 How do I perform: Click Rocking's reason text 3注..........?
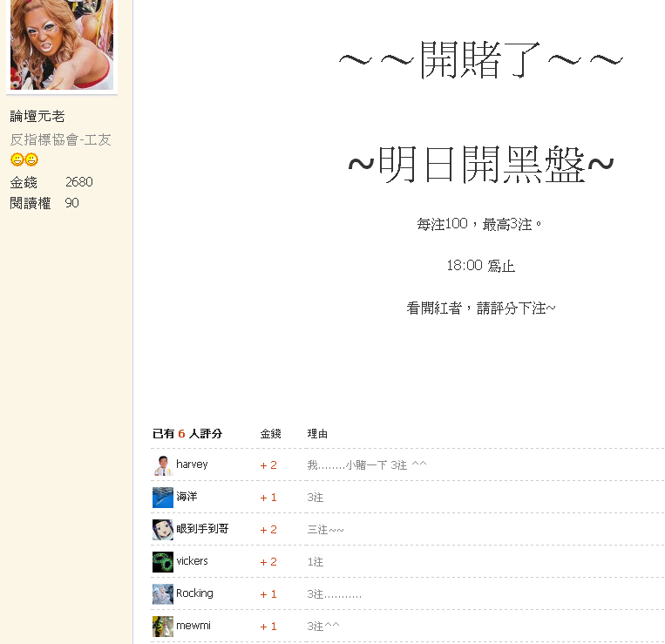[334, 594]
